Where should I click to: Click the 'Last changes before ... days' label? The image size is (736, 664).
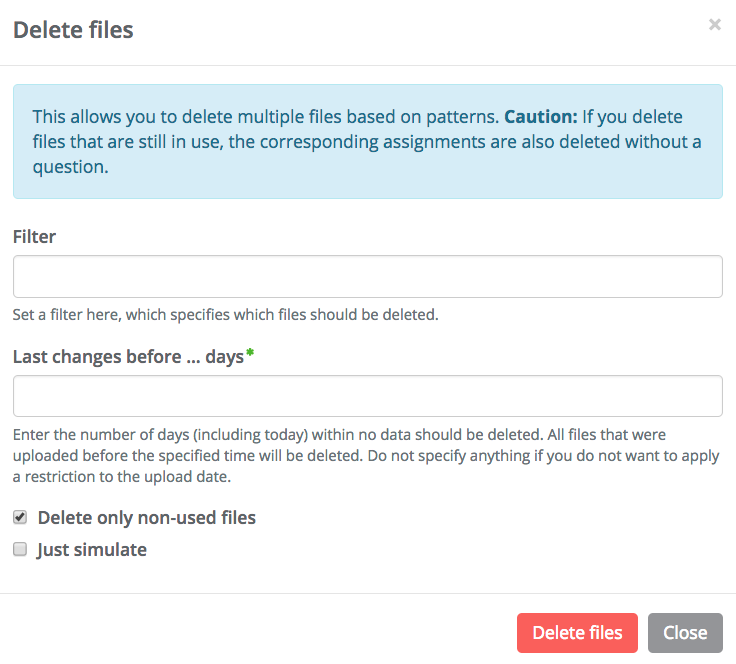point(128,357)
